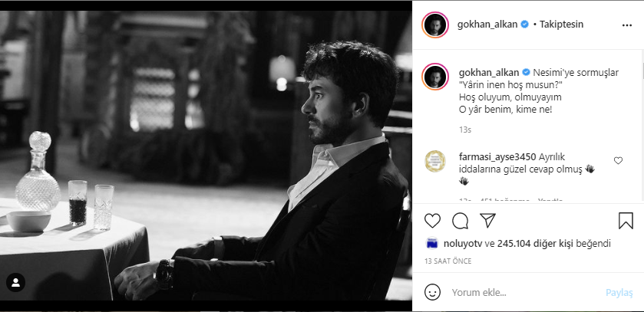Click the noluyotv small avatar in likes
The width and height of the screenshot is (644, 312).
pyautogui.click(x=432, y=245)
